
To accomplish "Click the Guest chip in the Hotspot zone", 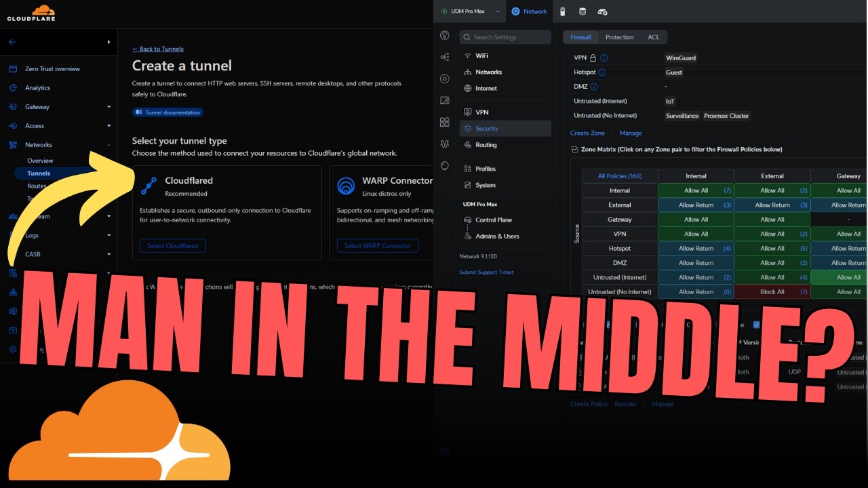I will [674, 73].
